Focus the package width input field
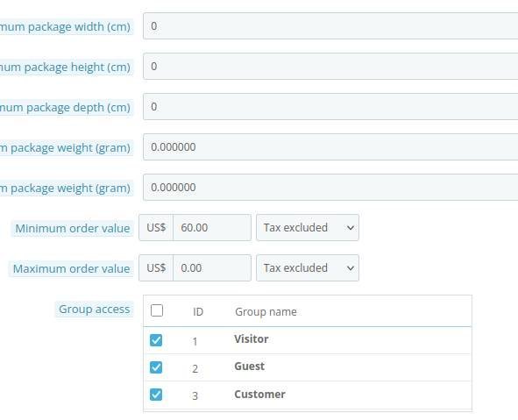This screenshot has width=518, height=420. click(330, 26)
